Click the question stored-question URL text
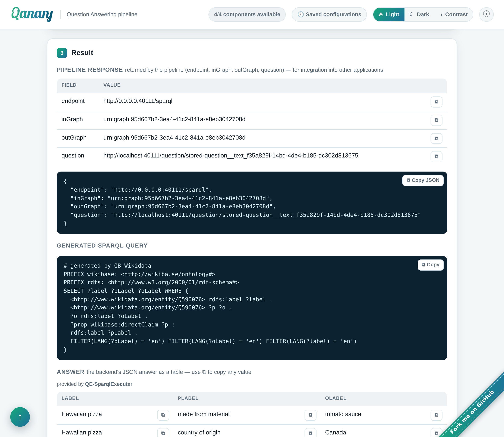This screenshot has width=504, height=437. click(x=231, y=155)
